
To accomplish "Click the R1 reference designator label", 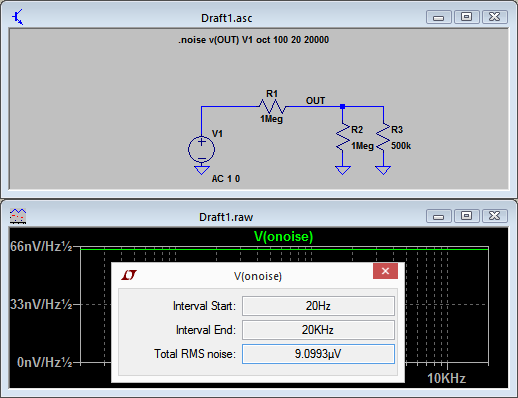I will (272, 94).
